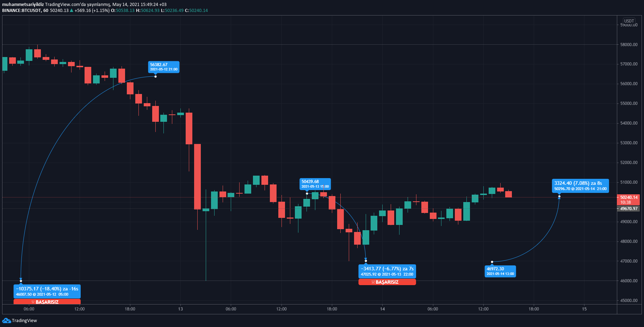Click the 60 interval value in the header
The width and height of the screenshot is (644, 327).
(x=46, y=11)
